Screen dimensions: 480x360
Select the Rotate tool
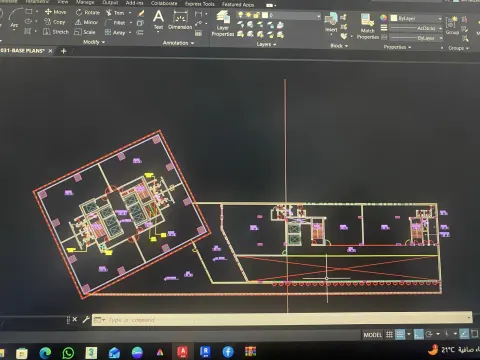88,12
